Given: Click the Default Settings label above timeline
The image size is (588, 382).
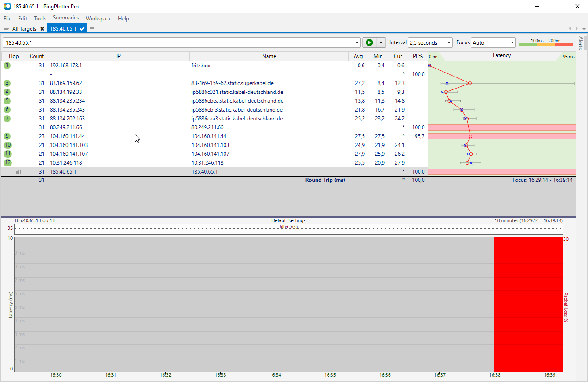Looking at the screenshot, I should click(x=288, y=220).
